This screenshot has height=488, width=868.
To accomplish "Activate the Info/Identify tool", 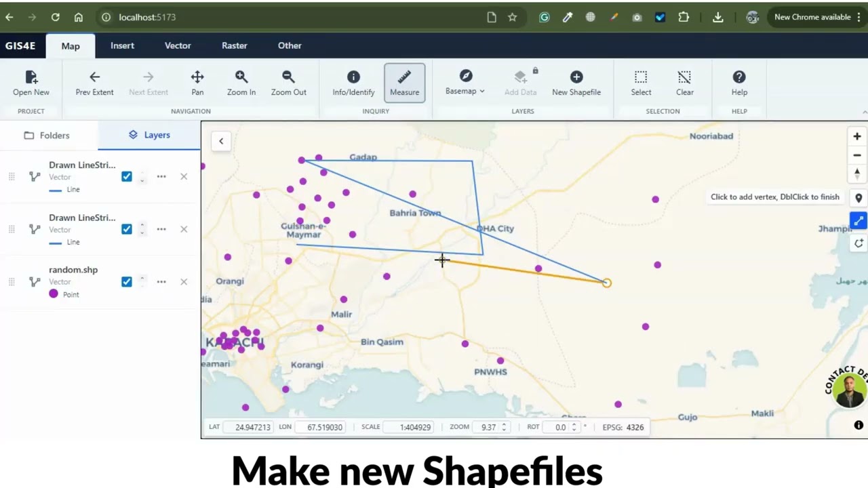I will click(x=353, y=83).
